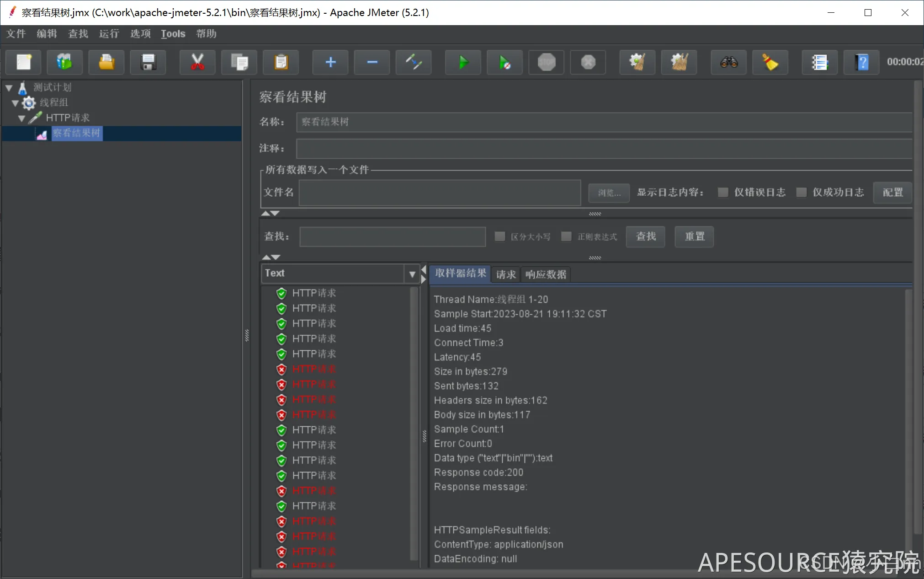Click the Clear All broom icons button

click(679, 62)
